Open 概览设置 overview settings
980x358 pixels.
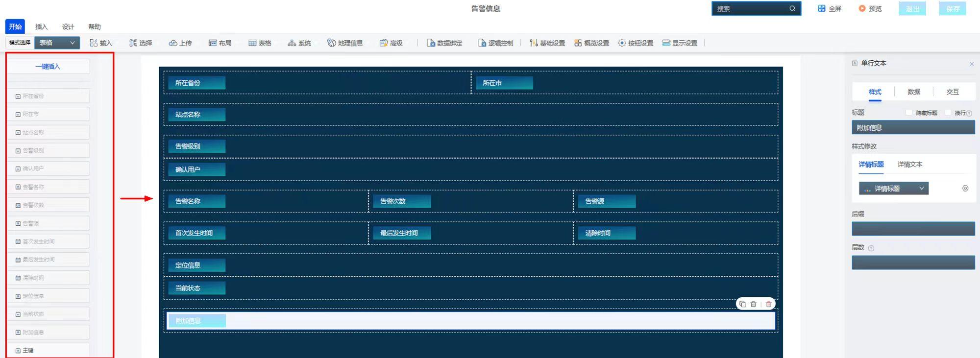[x=591, y=43]
